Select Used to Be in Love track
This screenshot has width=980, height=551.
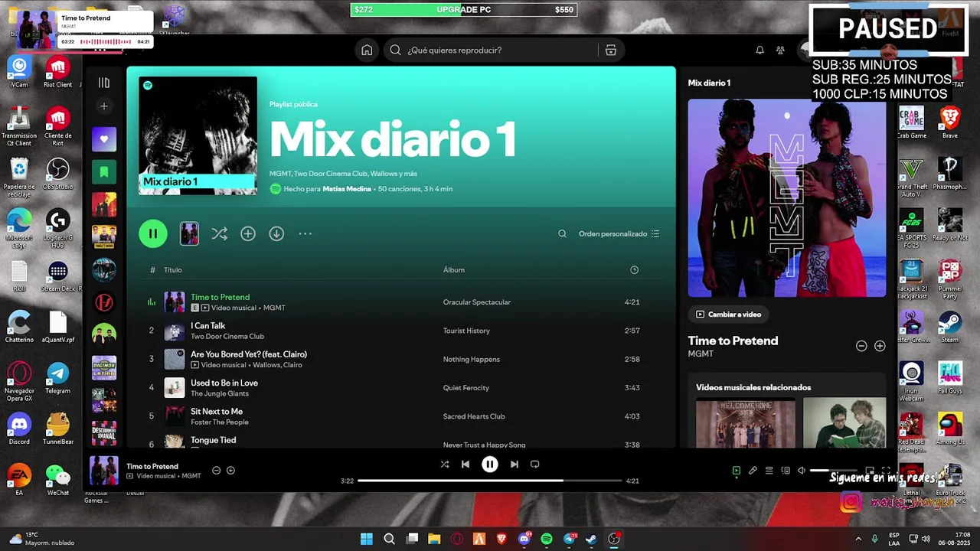coord(401,388)
